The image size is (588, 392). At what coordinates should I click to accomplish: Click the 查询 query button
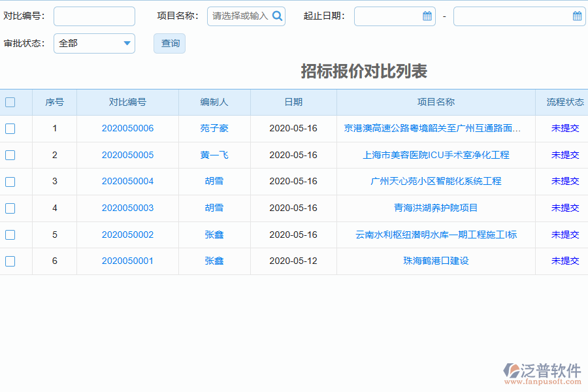pos(169,43)
